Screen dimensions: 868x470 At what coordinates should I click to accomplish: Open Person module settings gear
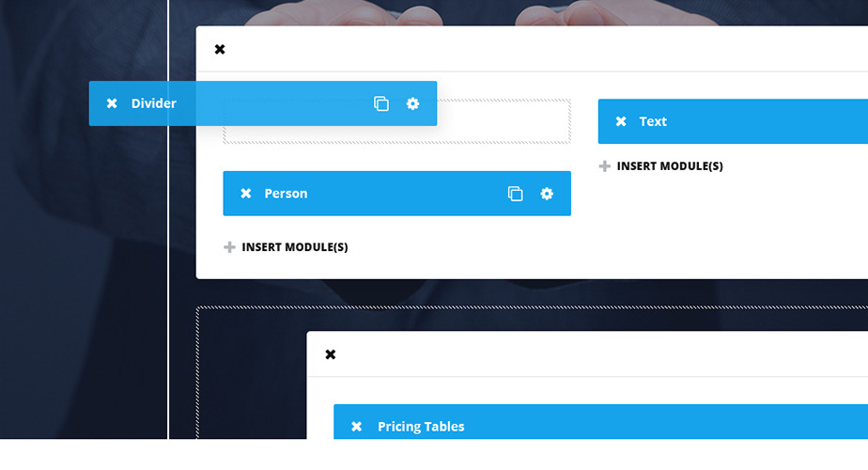(547, 194)
